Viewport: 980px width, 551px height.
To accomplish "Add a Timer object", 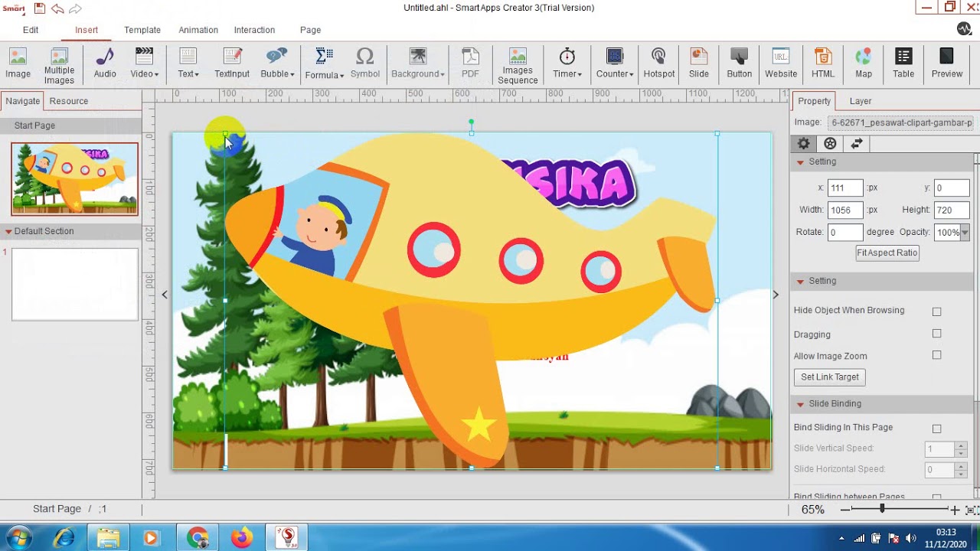I will point(567,63).
